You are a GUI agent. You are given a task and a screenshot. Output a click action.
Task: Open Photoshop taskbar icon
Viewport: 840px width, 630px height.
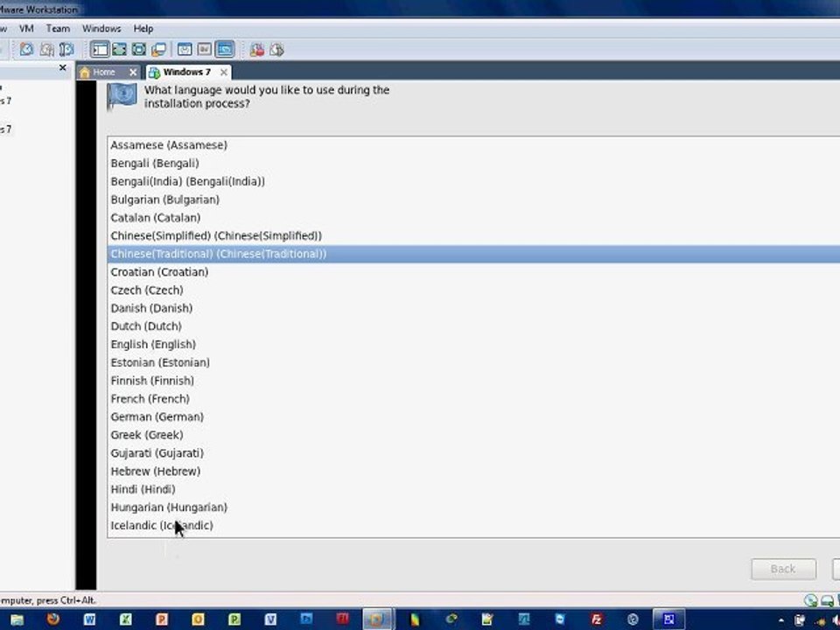click(x=306, y=619)
